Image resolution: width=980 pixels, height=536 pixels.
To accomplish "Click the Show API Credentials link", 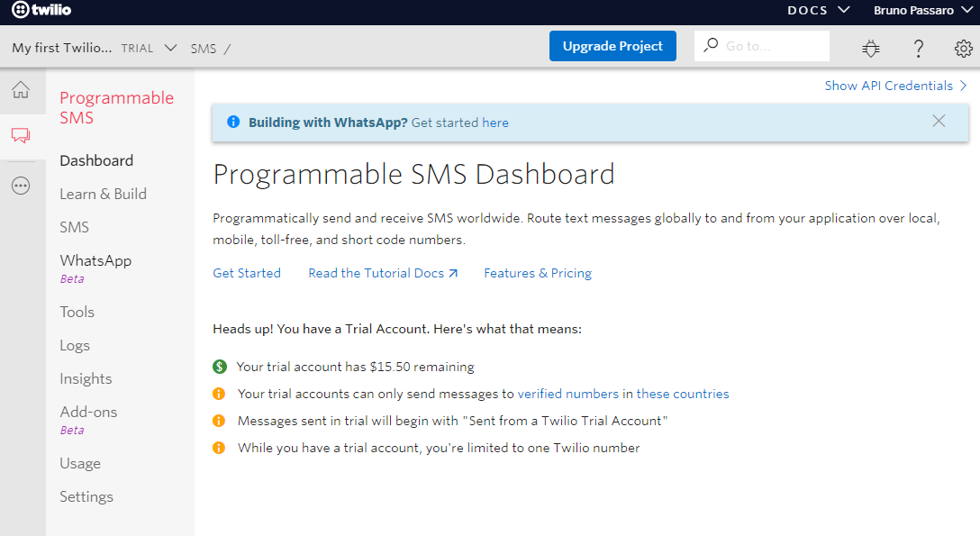I will tap(895, 86).
